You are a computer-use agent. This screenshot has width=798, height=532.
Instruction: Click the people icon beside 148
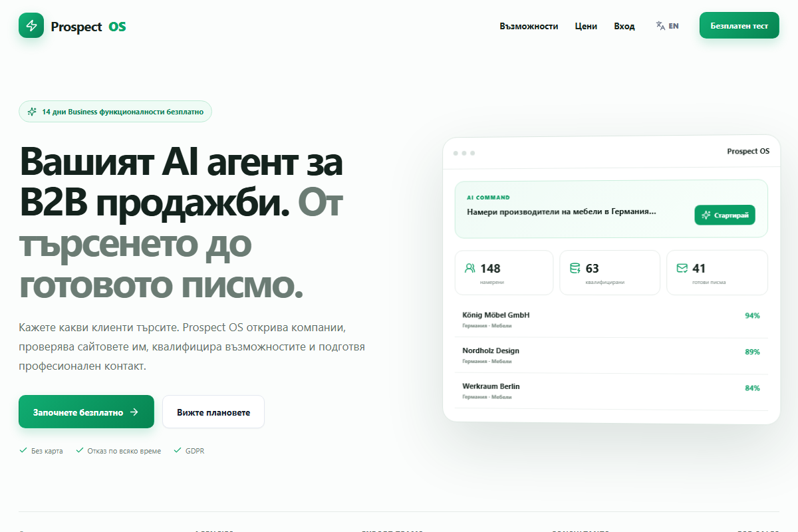coord(470,268)
